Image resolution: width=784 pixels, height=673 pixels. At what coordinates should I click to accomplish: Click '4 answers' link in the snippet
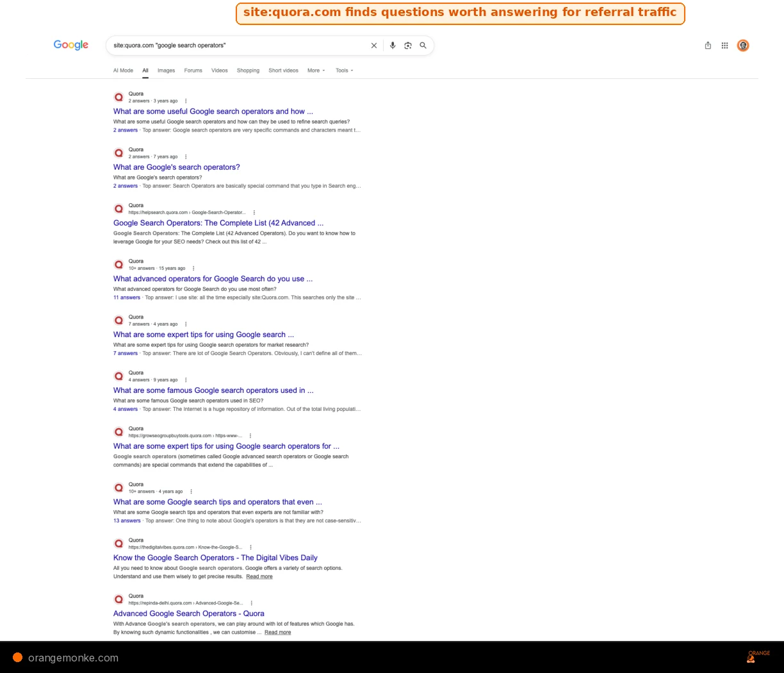pos(126,409)
